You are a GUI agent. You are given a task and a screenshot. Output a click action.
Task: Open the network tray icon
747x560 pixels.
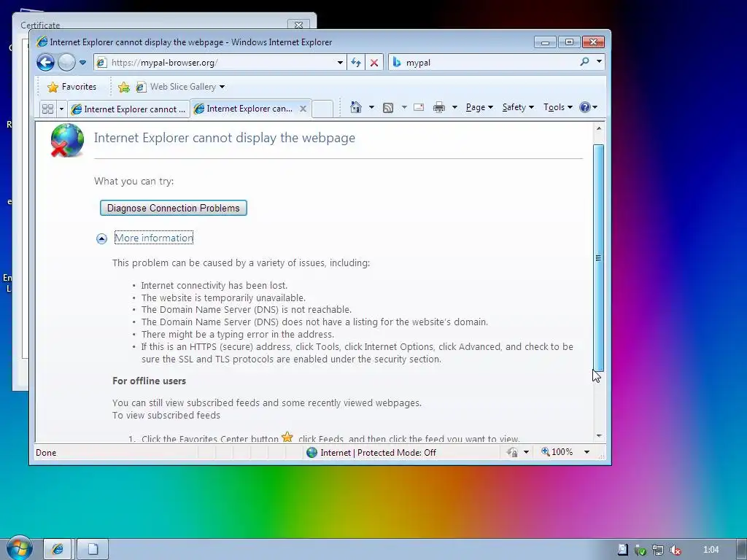pyautogui.click(x=658, y=550)
